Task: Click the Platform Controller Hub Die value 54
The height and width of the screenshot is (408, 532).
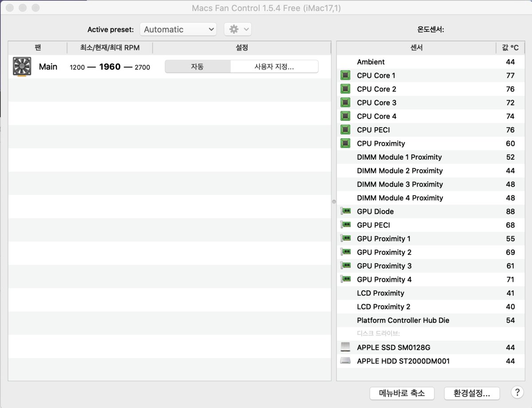Action: tap(510, 320)
